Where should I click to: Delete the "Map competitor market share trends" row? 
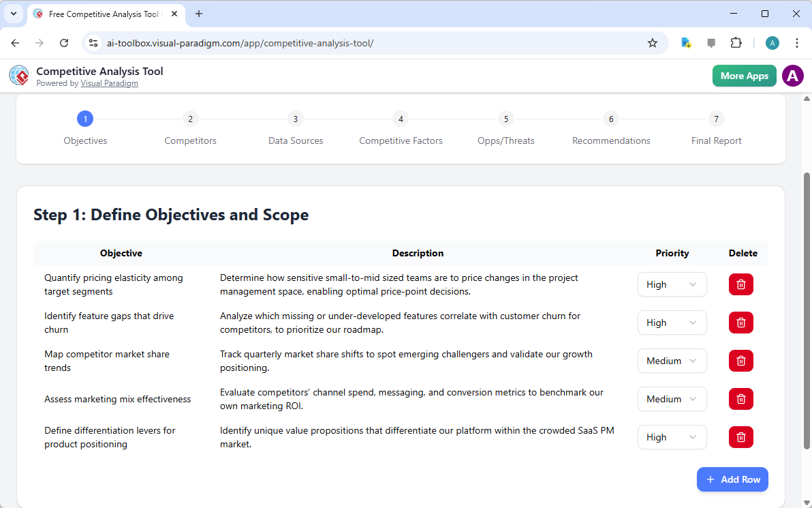[740, 361]
